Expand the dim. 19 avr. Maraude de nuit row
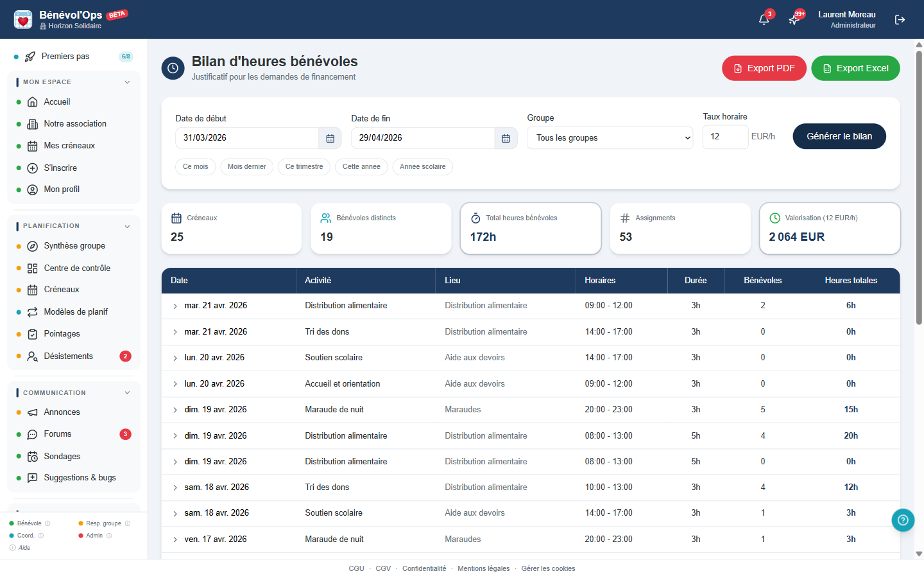The image size is (924, 578). pos(175,410)
